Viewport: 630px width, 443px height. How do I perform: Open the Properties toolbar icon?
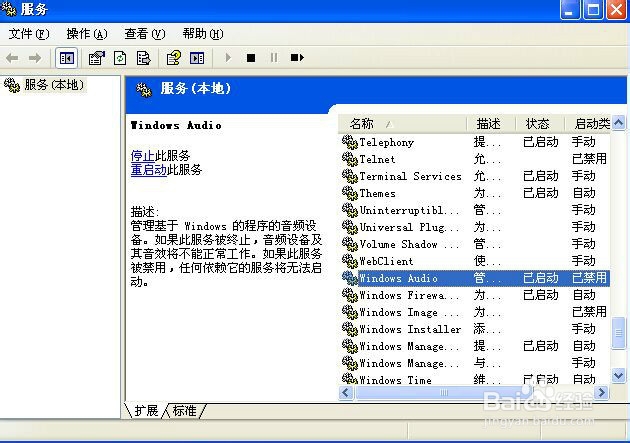click(x=96, y=58)
